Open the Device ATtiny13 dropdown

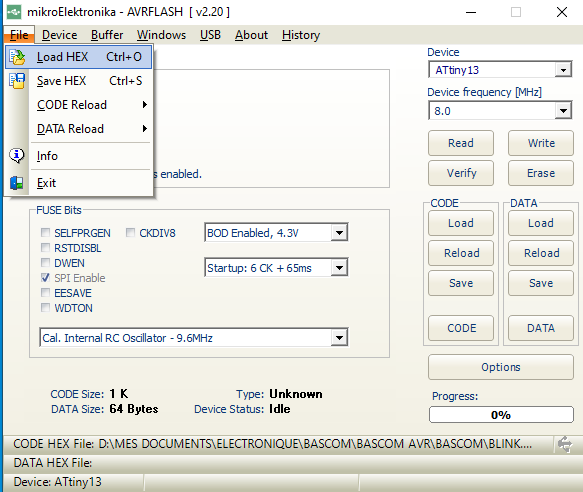pyautogui.click(x=563, y=70)
